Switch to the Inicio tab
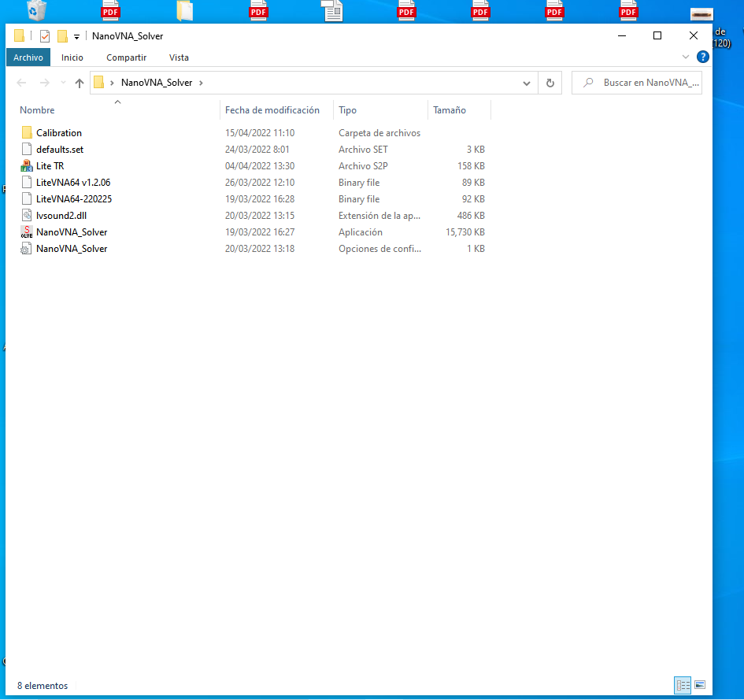Screen dimensions: 744x700 click(x=72, y=57)
